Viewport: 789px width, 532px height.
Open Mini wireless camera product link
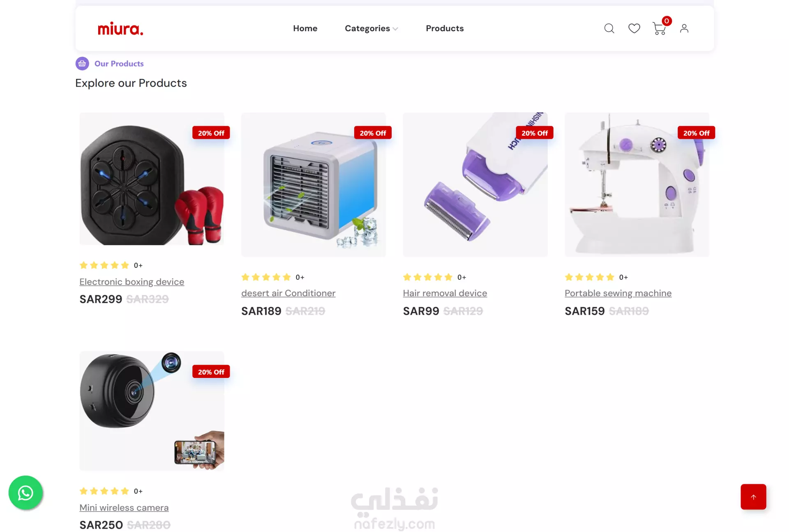pyautogui.click(x=124, y=508)
